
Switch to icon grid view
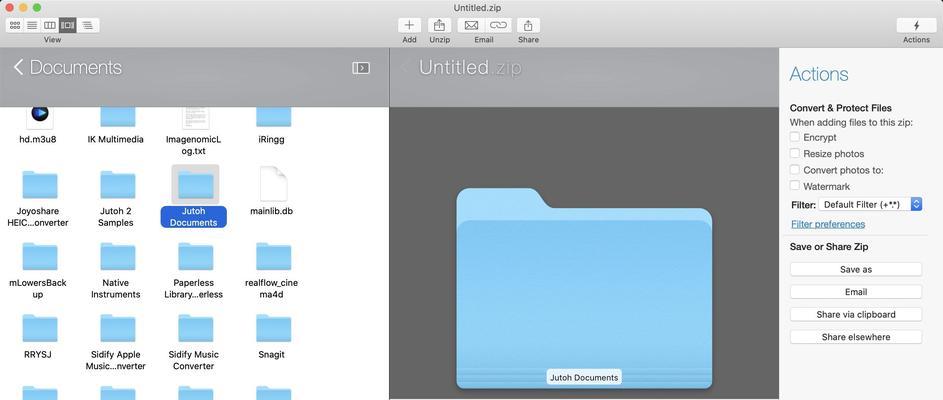coord(15,25)
